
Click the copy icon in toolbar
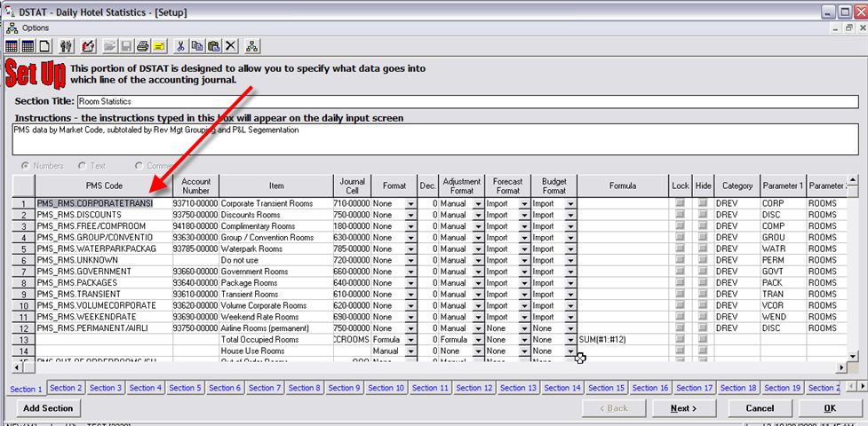tap(196, 46)
